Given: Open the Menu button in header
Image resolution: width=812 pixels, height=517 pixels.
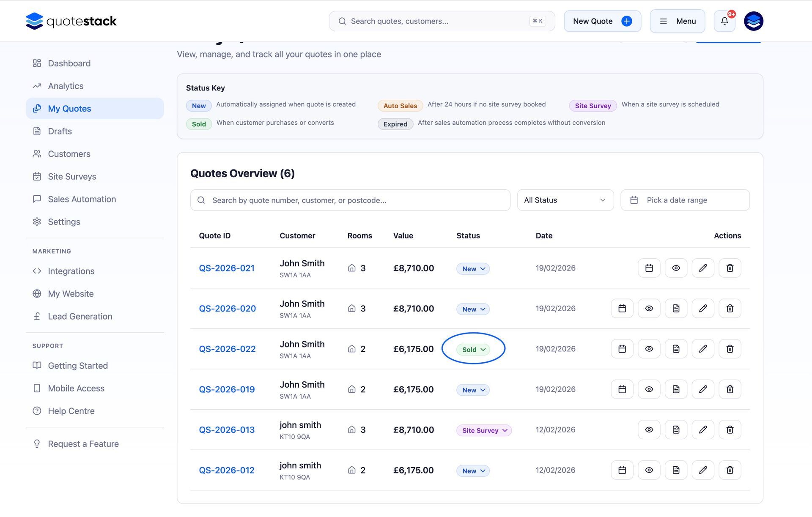Looking at the screenshot, I should coord(677,21).
